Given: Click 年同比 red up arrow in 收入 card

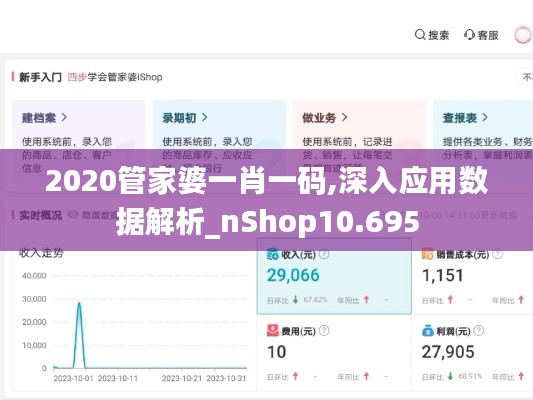Looking at the screenshot, I should pyautogui.click(x=366, y=299).
